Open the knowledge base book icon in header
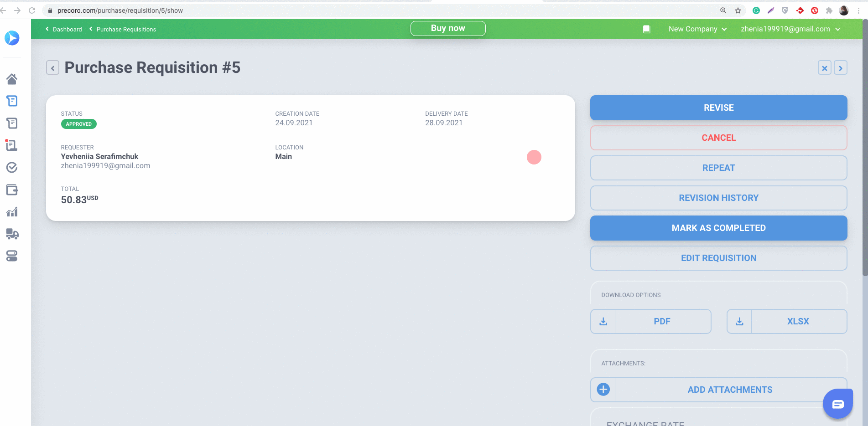This screenshot has height=426, width=868. [x=646, y=29]
